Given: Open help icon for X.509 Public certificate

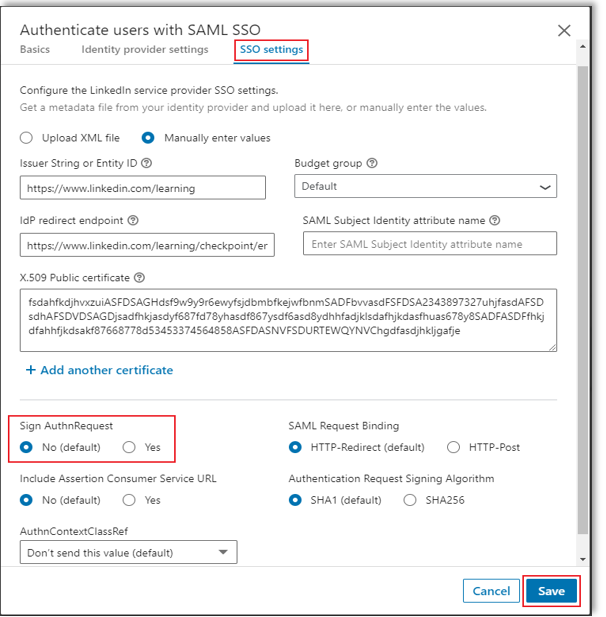Looking at the screenshot, I should [x=139, y=277].
